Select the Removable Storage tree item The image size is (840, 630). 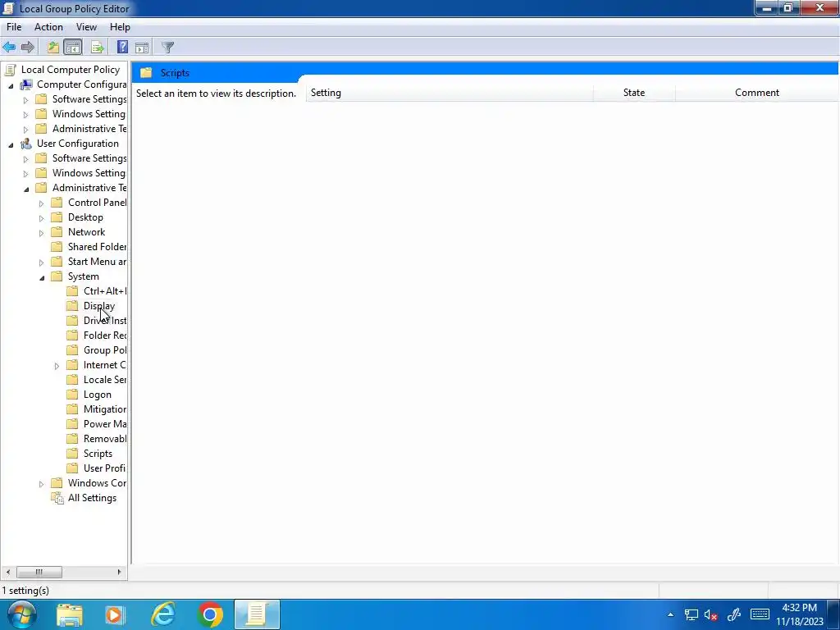[105, 438]
